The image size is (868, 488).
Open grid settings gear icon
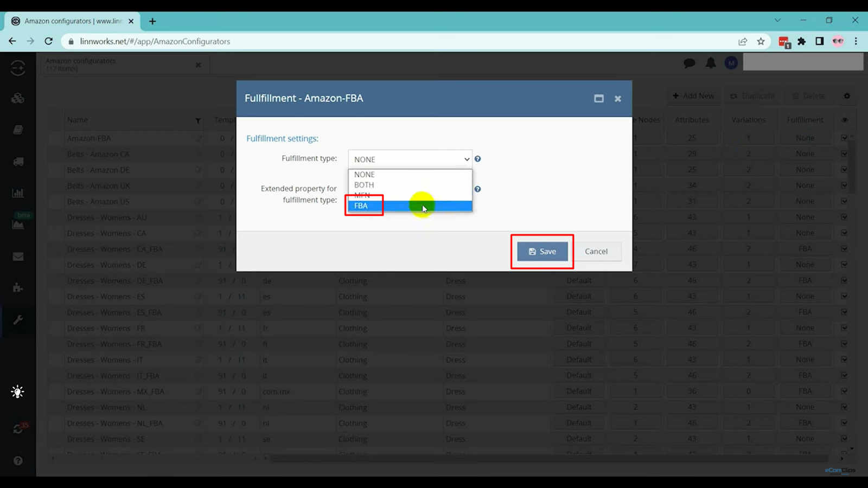847,96
